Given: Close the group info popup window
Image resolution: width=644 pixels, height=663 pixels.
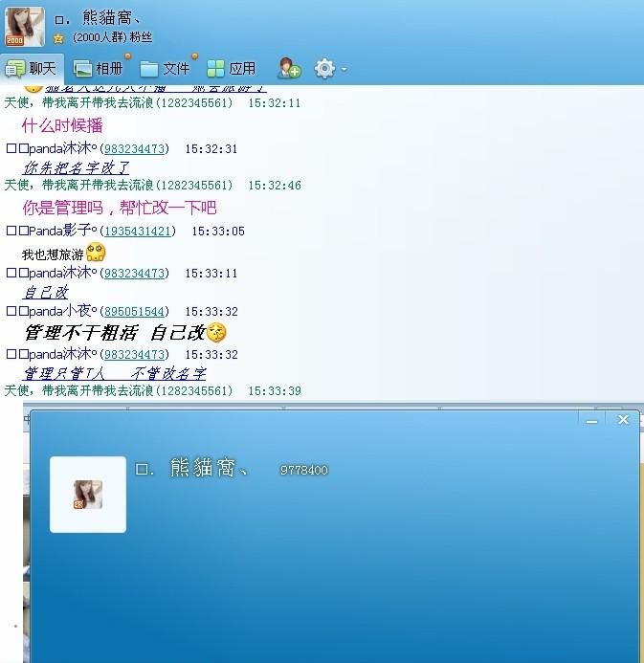Looking at the screenshot, I should coord(623,420).
